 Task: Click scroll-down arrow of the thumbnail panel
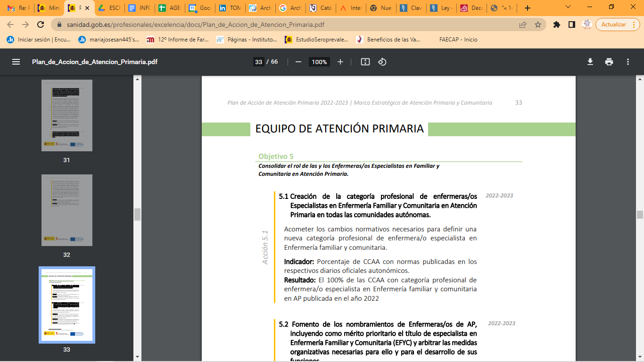pos(137,357)
